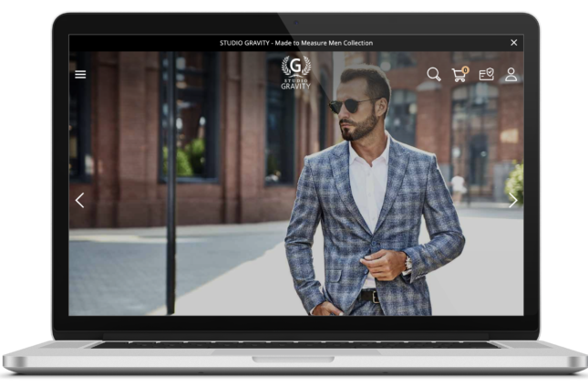Click the hero image of man in suit
The width and height of the screenshot is (588, 387).
point(296,183)
